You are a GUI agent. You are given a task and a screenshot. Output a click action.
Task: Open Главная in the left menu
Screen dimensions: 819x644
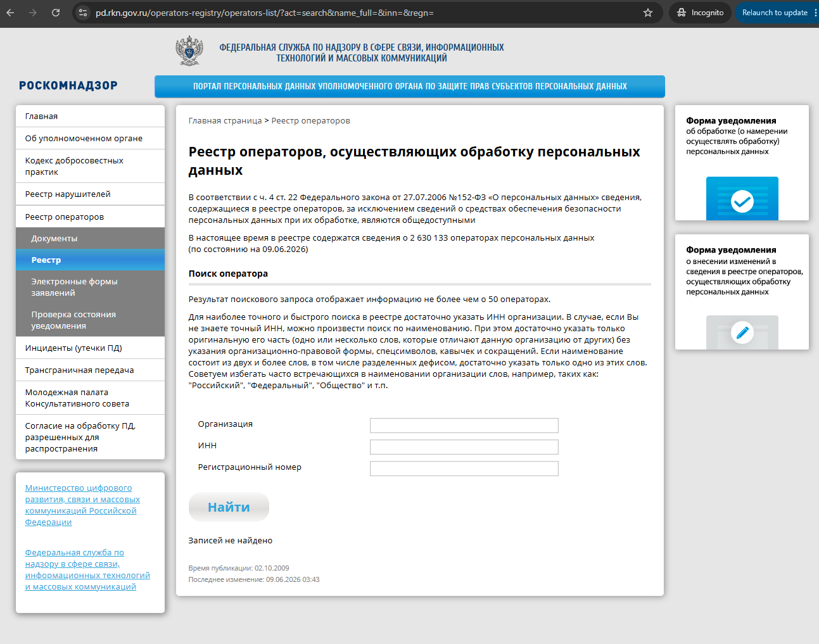(90, 117)
